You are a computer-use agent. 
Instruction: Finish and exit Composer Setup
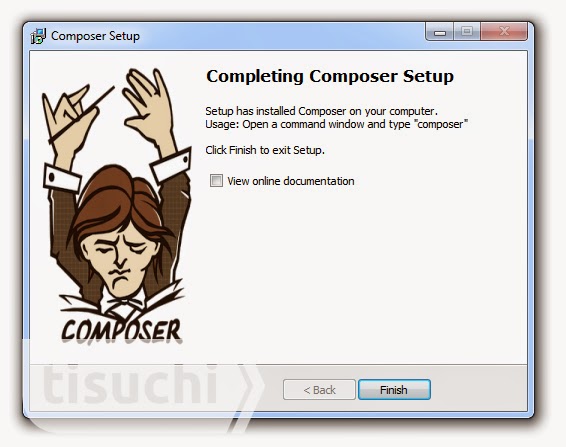click(394, 390)
